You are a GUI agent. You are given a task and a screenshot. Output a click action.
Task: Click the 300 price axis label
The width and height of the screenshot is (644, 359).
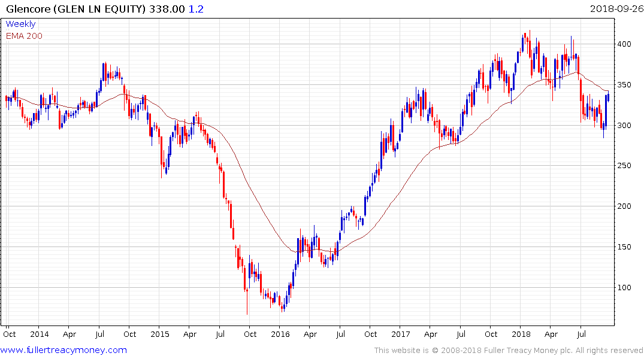pyautogui.click(x=624, y=126)
